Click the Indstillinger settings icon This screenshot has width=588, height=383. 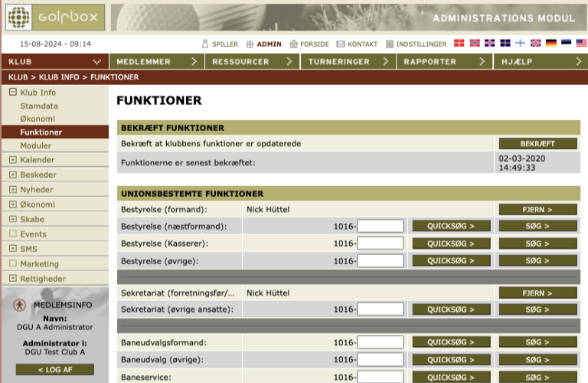390,44
